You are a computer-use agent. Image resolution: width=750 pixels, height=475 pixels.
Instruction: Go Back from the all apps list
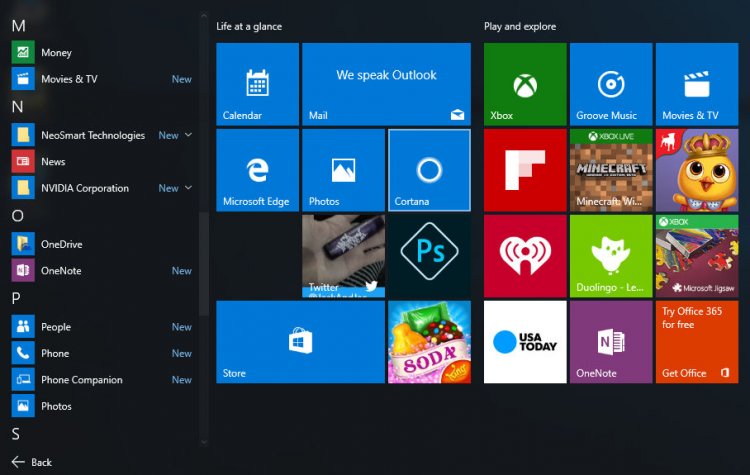click(32, 462)
